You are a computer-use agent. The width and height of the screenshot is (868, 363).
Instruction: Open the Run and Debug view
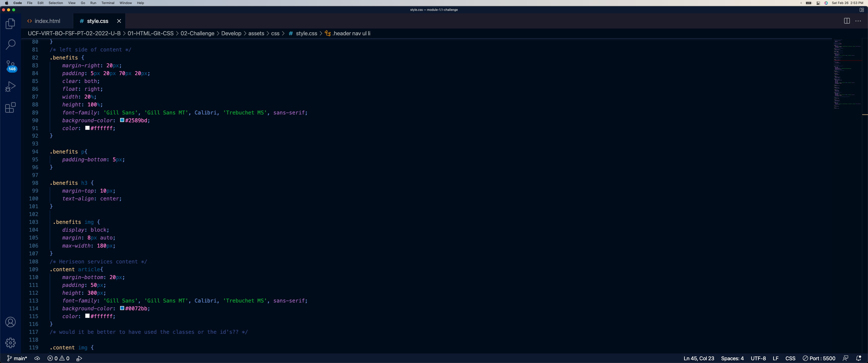[x=10, y=86]
